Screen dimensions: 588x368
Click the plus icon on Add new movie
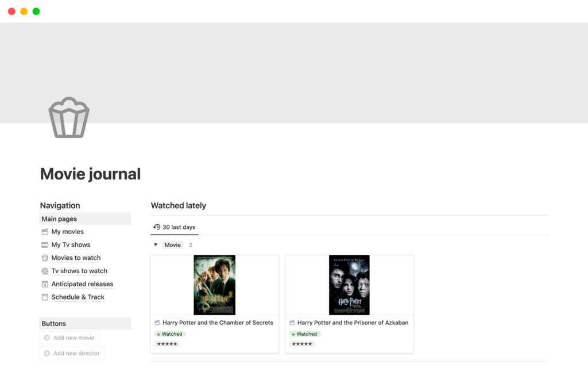pos(47,338)
